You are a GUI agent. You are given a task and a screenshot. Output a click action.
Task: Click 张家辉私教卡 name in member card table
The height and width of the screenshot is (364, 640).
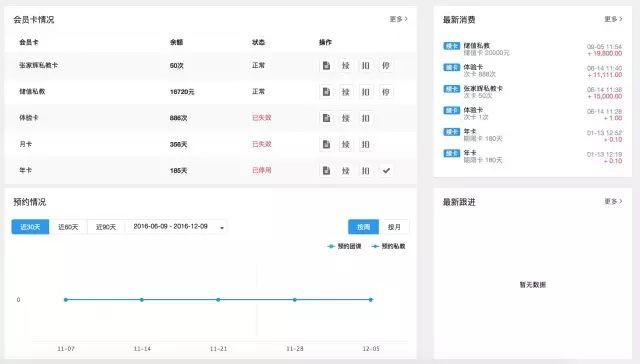pyautogui.click(x=38, y=65)
